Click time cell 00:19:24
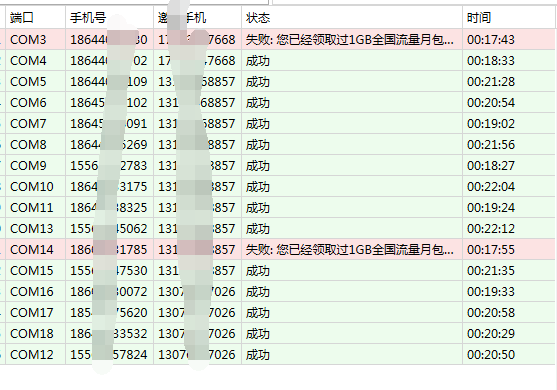 point(509,207)
